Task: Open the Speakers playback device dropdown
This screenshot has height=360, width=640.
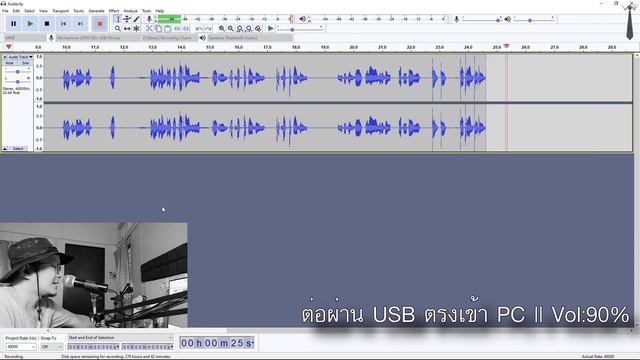Action: pos(250,38)
